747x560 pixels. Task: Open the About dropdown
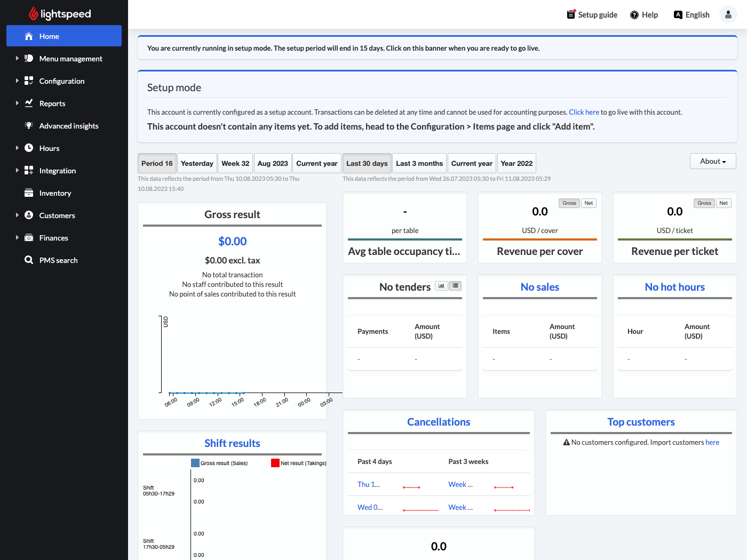coord(713,161)
